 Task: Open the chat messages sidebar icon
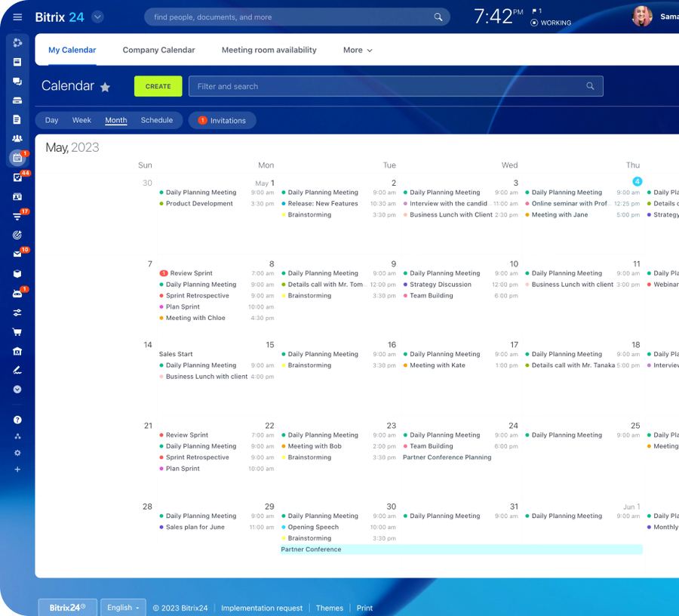[17, 82]
